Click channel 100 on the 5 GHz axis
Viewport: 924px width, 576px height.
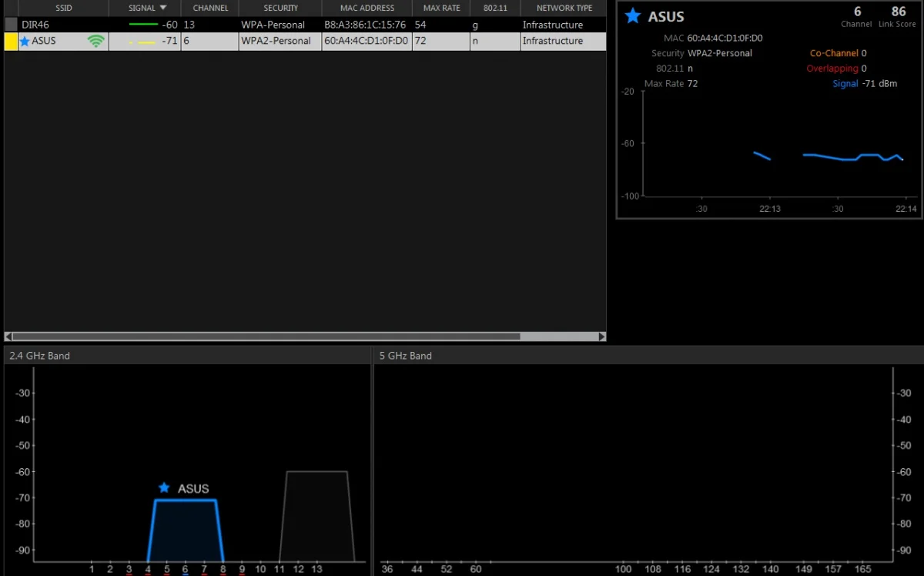point(624,569)
